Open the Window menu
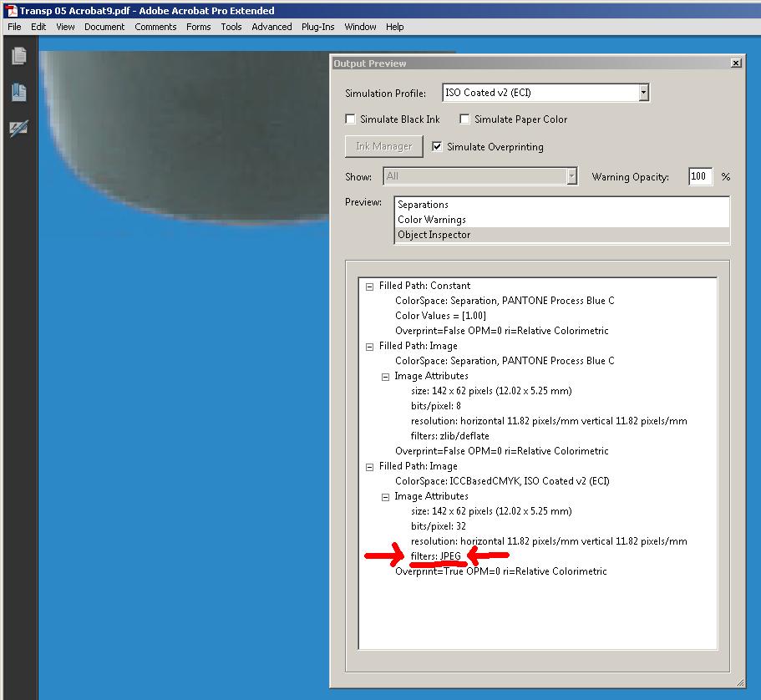 coord(360,27)
